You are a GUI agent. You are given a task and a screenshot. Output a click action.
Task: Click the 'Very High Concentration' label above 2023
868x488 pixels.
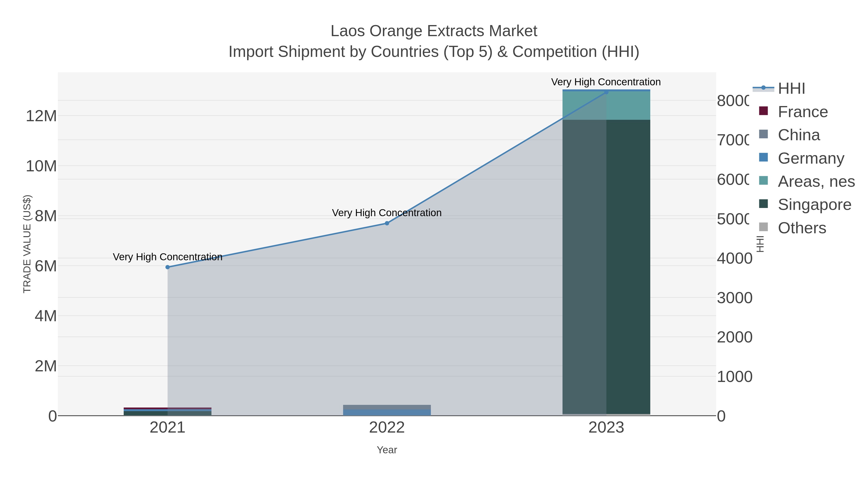tap(606, 82)
